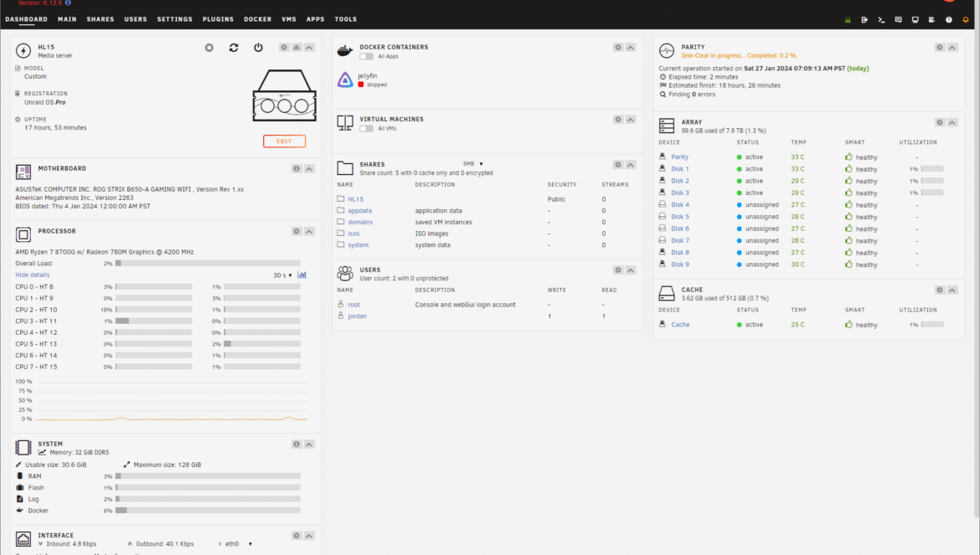Open Parity panel settings gear

point(940,48)
